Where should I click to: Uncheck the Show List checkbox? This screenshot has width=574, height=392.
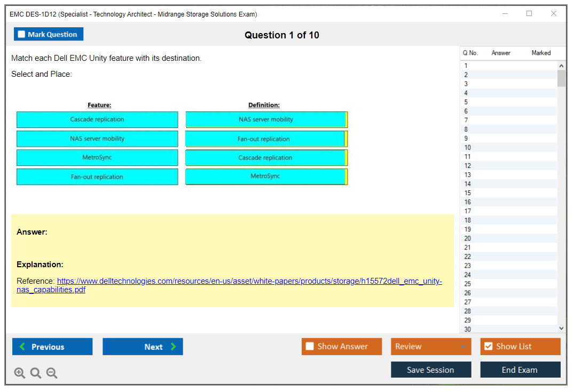(x=488, y=347)
